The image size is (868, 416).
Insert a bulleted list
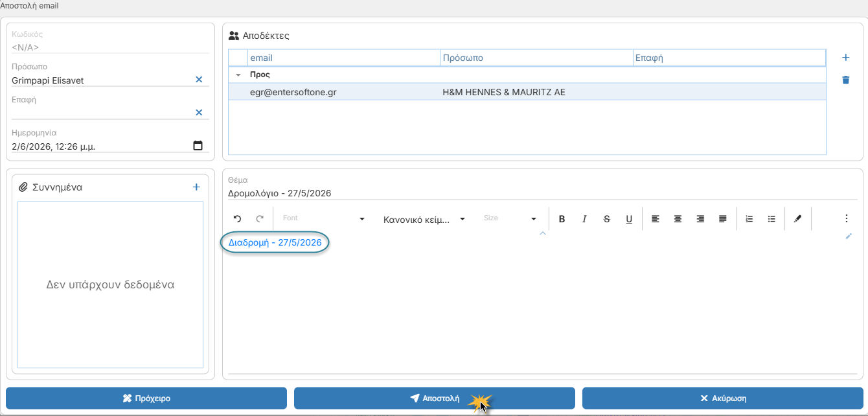pos(771,219)
